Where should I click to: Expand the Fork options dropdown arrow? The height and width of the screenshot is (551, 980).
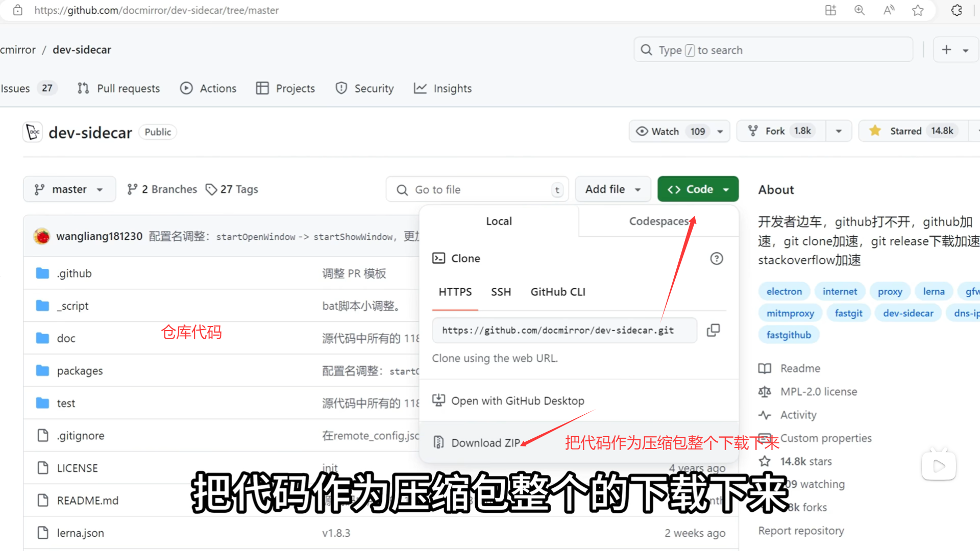tap(839, 131)
